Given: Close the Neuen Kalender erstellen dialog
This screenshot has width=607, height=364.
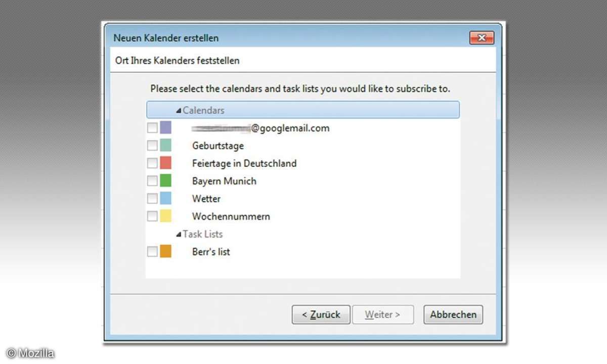Looking at the screenshot, I should pyautogui.click(x=481, y=38).
